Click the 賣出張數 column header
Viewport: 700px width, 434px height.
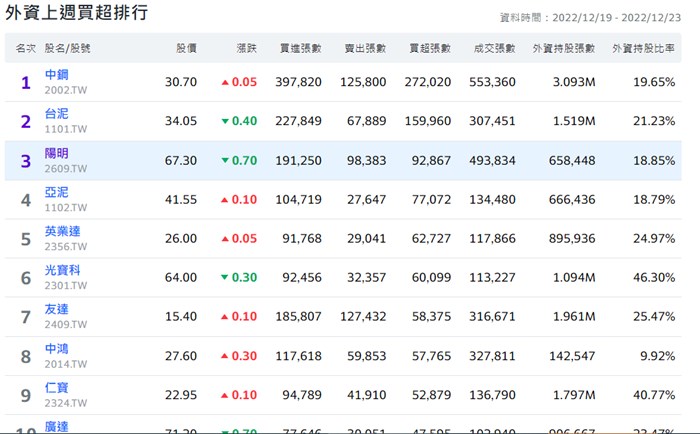point(365,48)
